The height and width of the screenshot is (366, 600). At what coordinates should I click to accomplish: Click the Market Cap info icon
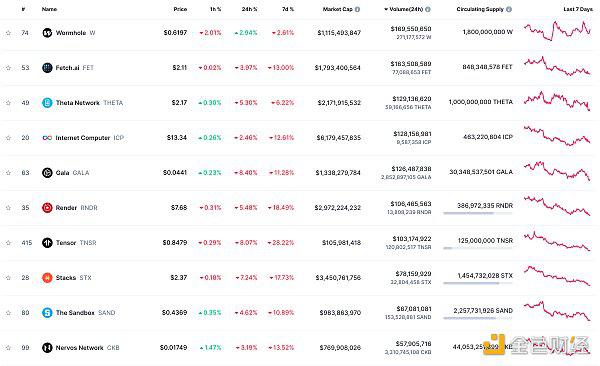coord(357,9)
